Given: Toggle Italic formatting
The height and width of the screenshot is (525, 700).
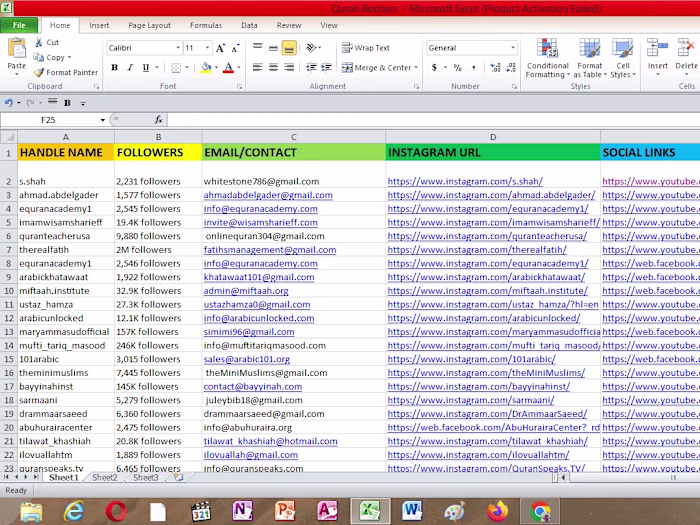Looking at the screenshot, I should (x=130, y=68).
